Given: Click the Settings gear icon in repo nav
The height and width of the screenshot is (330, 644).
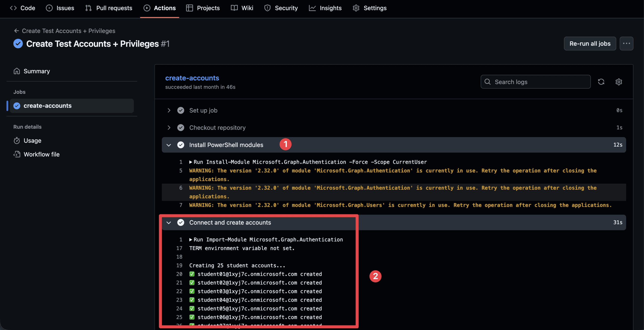Looking at the screenshot, I should [x=356, y=8].
